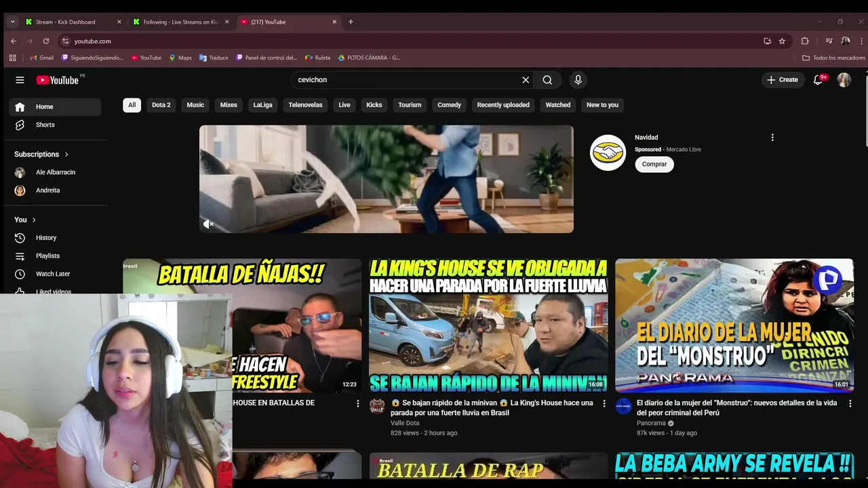Click the Comprar button on the ad
868x488 pixels.
pyautogui.click(x=654, y=164)
